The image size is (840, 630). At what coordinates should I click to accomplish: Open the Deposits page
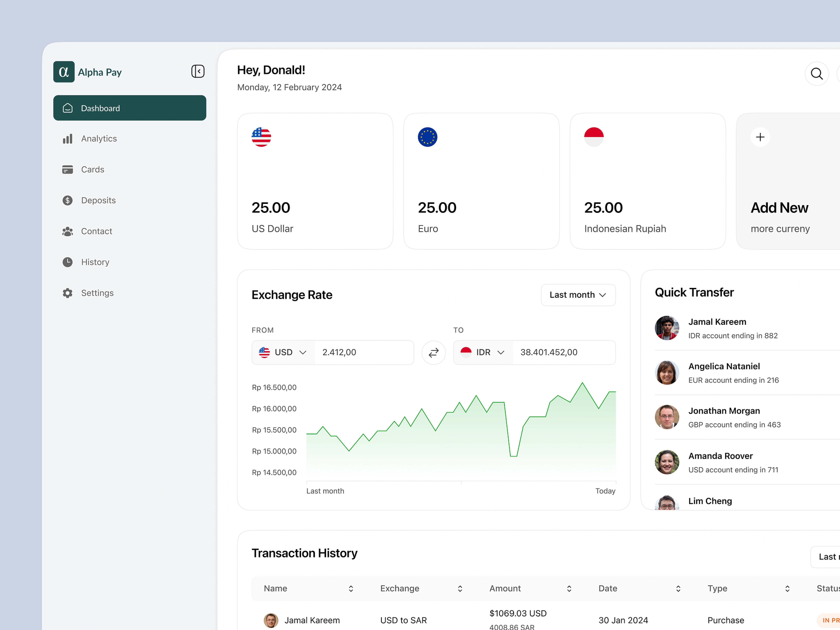(98, 201)
